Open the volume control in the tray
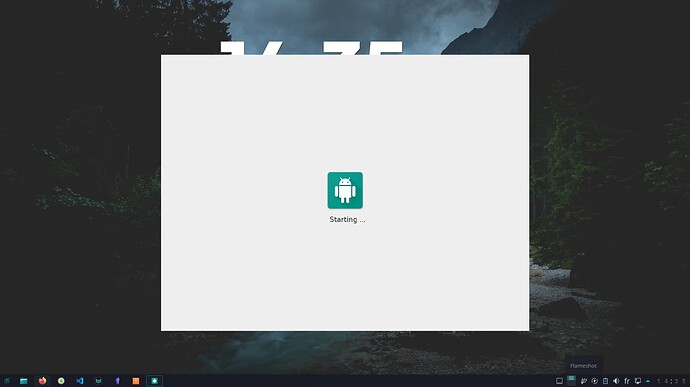The height and width of the screenshot is (387, 690). 616,381
